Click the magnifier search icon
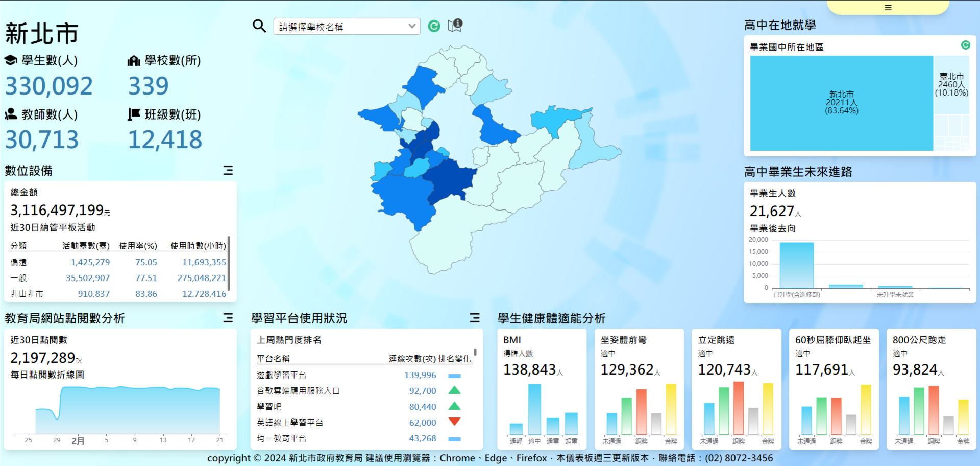The image size is (980, 466). (259, 26)
